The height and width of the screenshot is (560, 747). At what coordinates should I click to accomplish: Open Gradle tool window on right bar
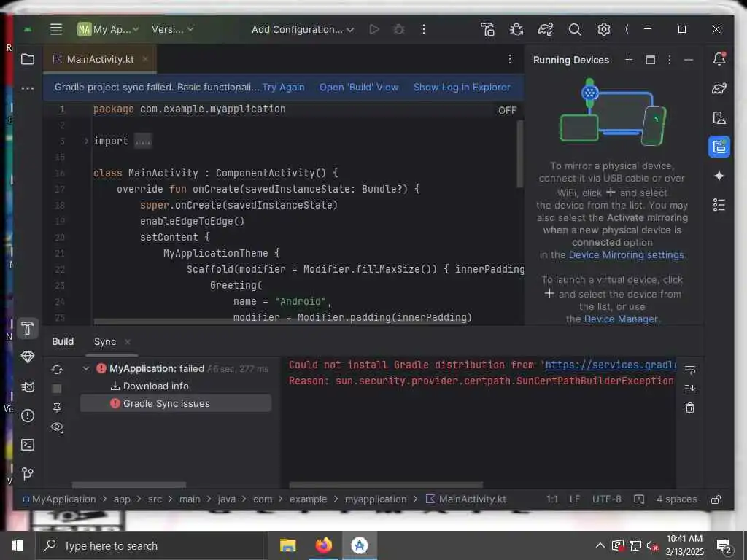719,88
